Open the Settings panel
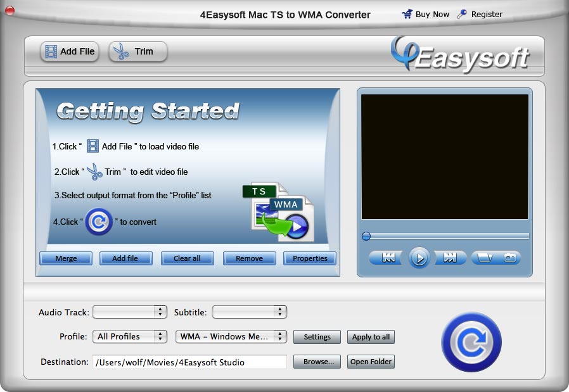Image resolution: width=569 pixels, height=392 pixels. click(x=317, y=337)
